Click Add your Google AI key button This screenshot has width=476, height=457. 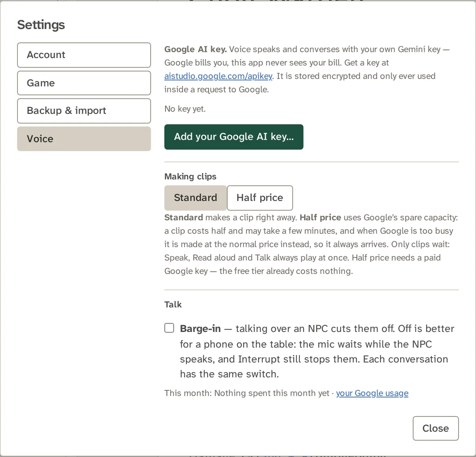coord(234,137)
